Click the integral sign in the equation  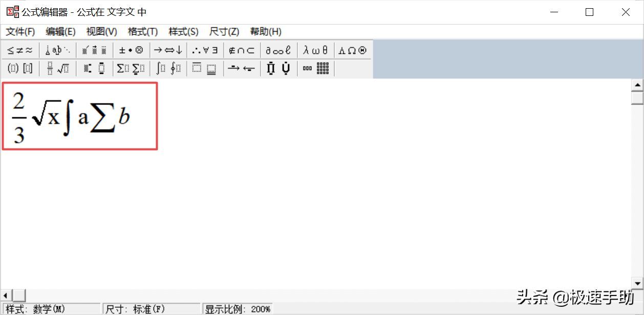(x=68, y=118)
